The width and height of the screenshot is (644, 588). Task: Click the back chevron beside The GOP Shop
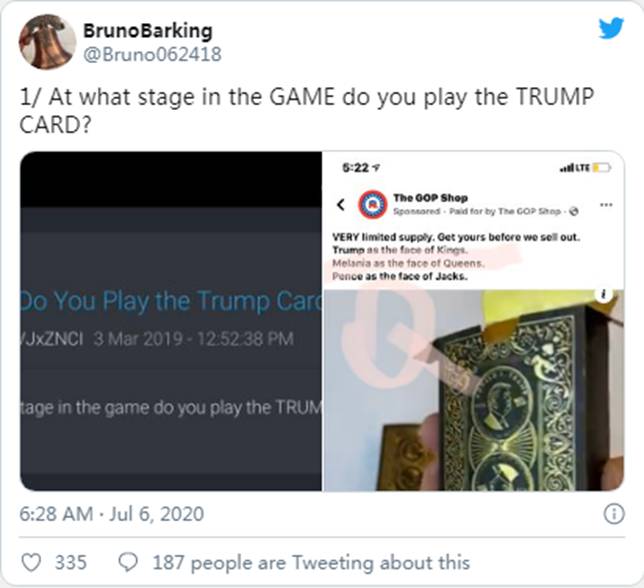pos(340,204)
